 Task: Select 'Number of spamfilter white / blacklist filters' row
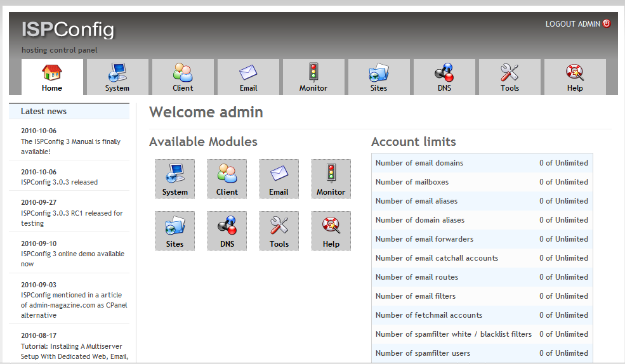pos(482,334)
